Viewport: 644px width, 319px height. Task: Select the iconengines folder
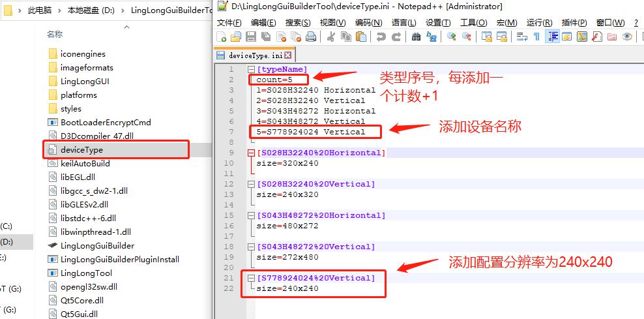tap(83, 54)
